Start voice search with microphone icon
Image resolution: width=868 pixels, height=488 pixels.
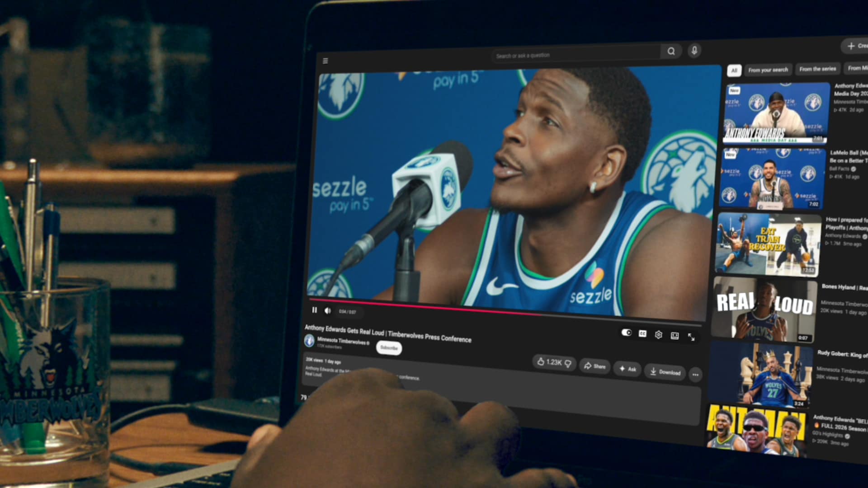click(x=694, y=50)
